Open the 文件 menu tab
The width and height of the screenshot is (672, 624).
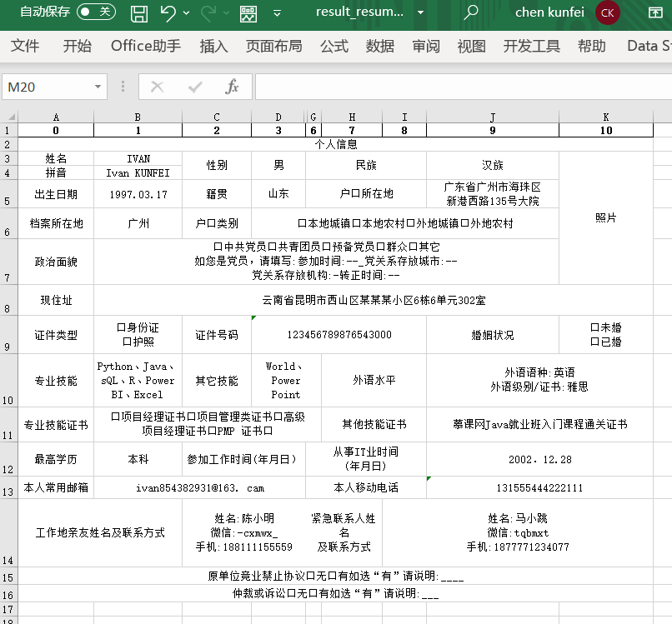pyautogui.click(x=25, y=46)
